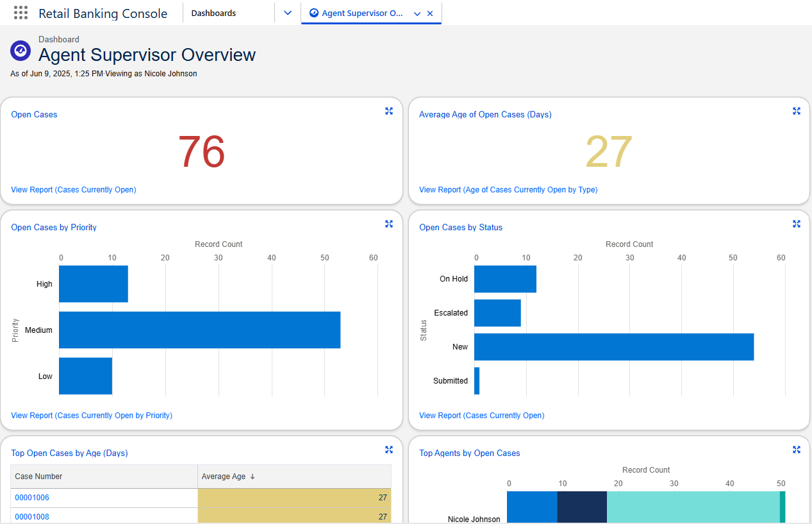
Task: Open the Agent Supervisor tab actions chevron
Action: point(417,13)
